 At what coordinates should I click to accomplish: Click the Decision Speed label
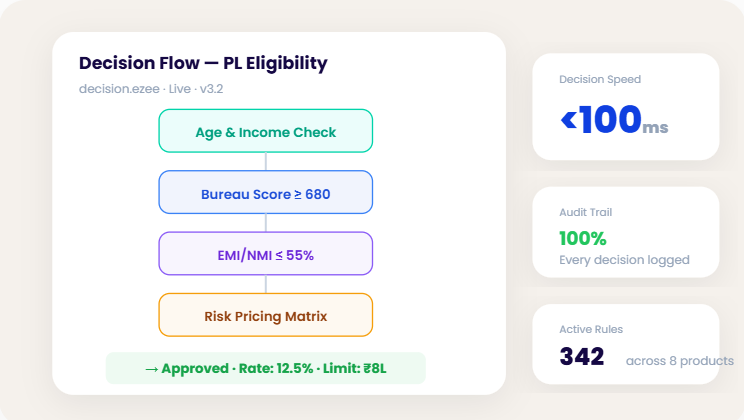600,79
